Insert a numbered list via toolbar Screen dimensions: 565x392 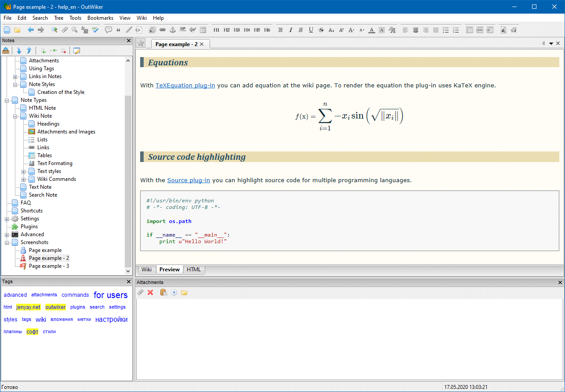[456, 30]
